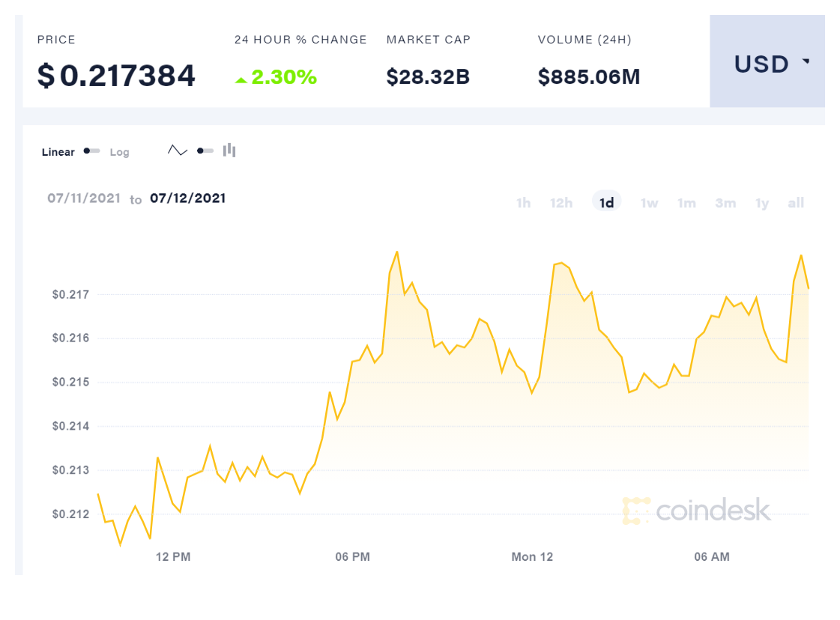
Task: Select the Log scale label
Action: tap(119, 152)
